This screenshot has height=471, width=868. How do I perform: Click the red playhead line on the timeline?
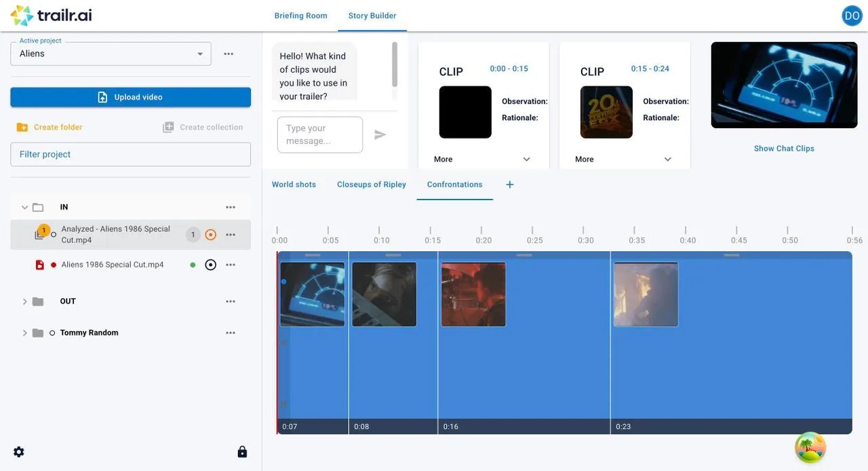(277, 342)
